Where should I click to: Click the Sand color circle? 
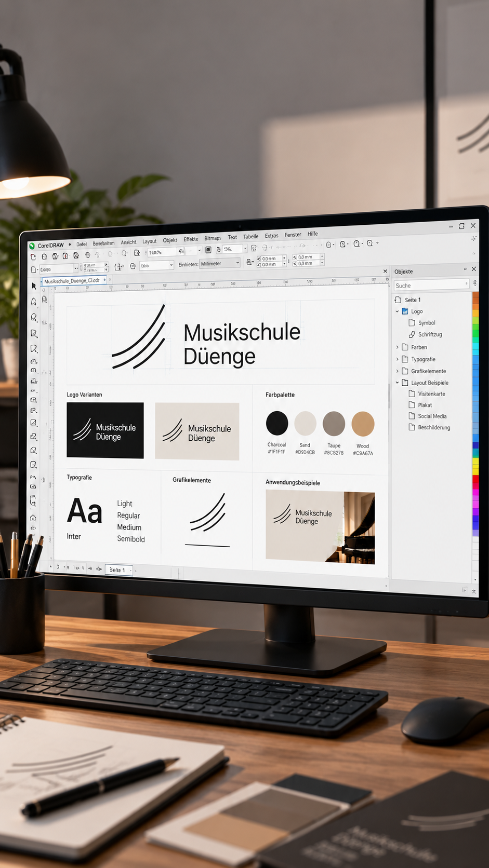point(305,423)
